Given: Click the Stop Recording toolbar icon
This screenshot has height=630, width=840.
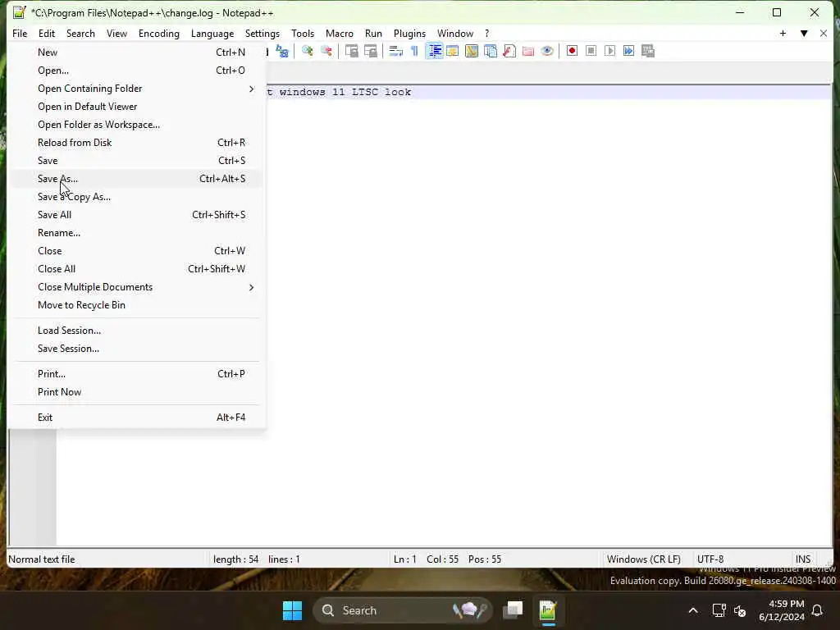Looking at the screenshot, I should (x=591, y=51).
